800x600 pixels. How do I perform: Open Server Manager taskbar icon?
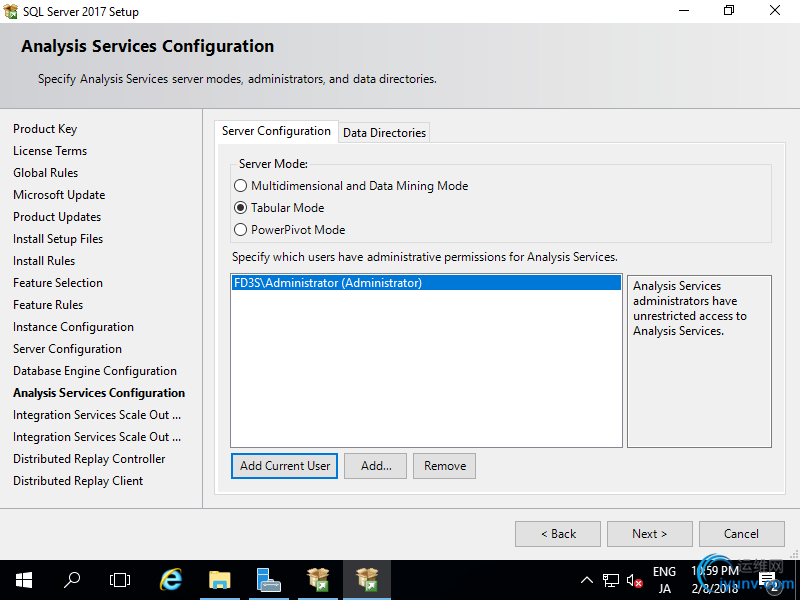(268, 580)
